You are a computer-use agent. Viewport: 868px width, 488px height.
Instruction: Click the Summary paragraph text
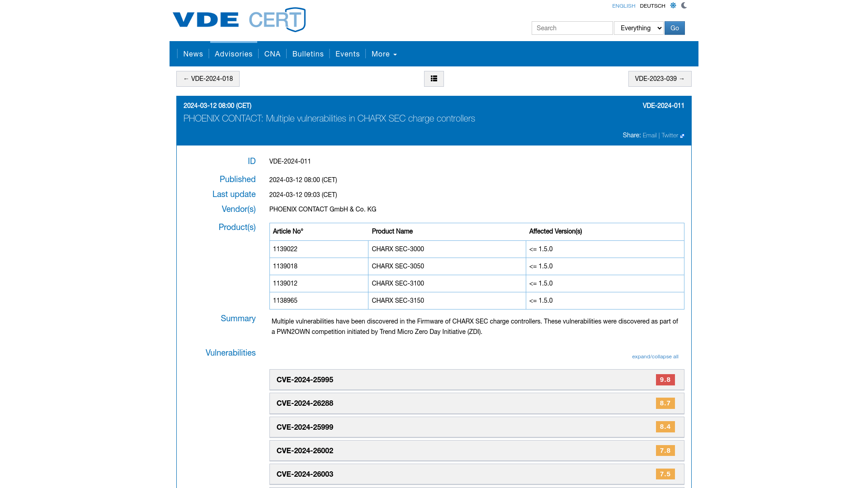click(x=475, y=326)
